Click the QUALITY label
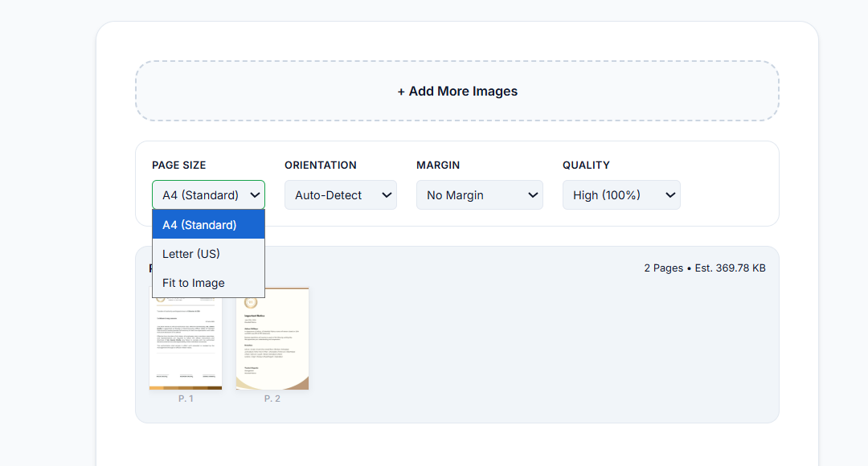Viewport: 868px width, 466px height. (586, 165)
